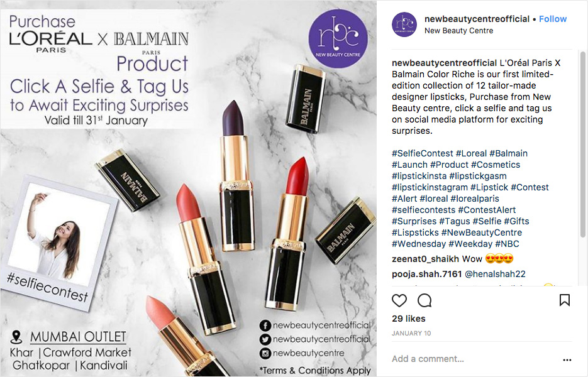Open the three-dot more options menu
Screen dimensions: 588x377
567,360
